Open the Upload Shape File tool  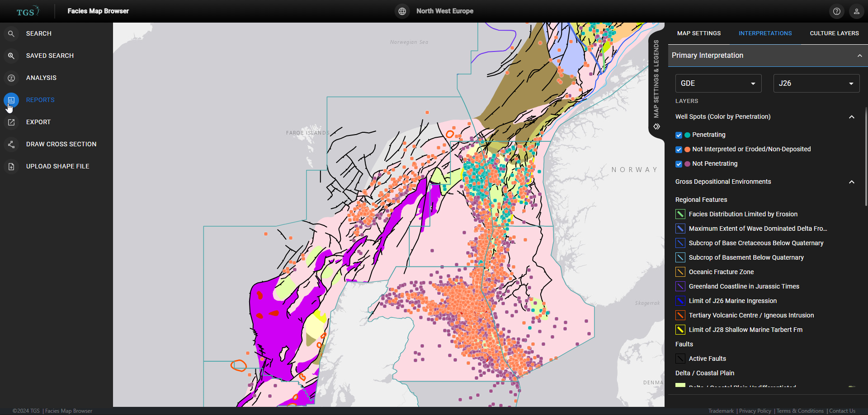(11, 166)
